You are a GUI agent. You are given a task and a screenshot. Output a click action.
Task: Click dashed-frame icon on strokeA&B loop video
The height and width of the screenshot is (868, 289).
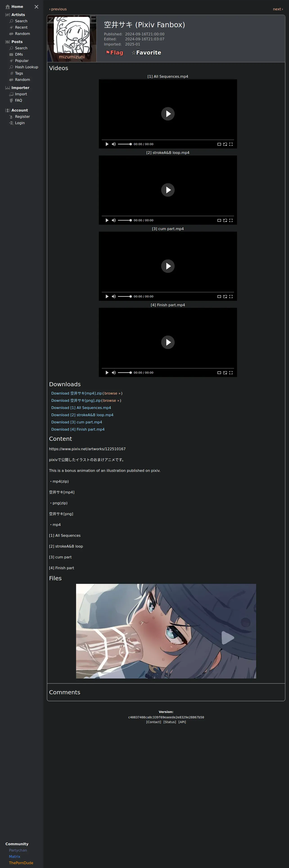pos(225,220)
